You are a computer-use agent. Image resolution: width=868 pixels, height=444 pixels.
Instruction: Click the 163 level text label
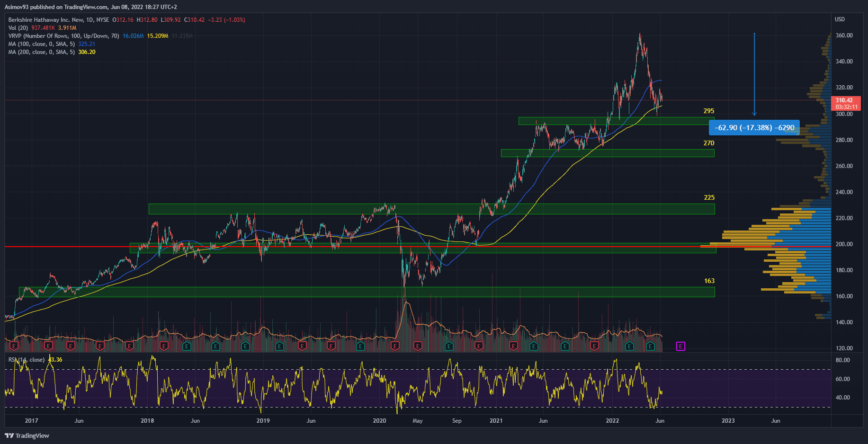[709, 281]
